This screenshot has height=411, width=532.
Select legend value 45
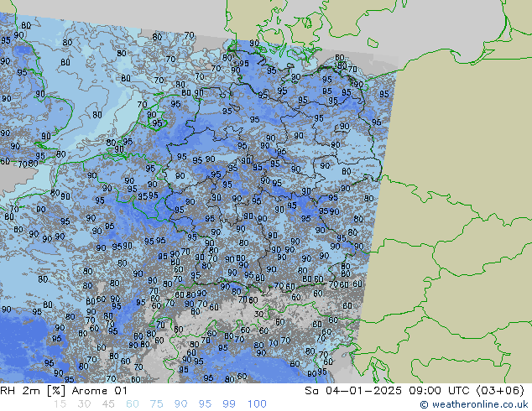click(x=108, y=404)
